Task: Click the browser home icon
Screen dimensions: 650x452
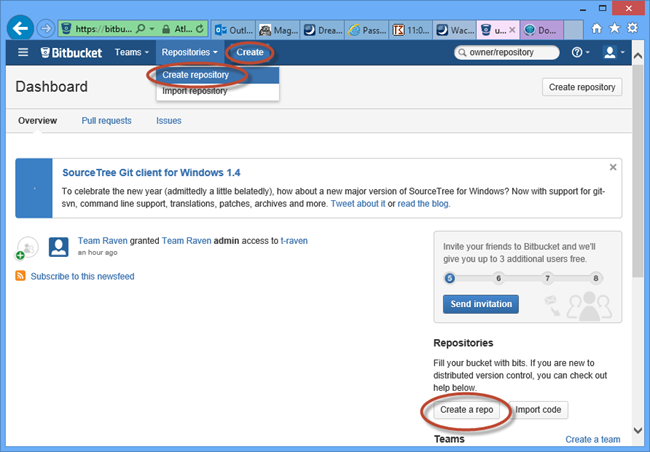Action: click(x=597, y=29)
